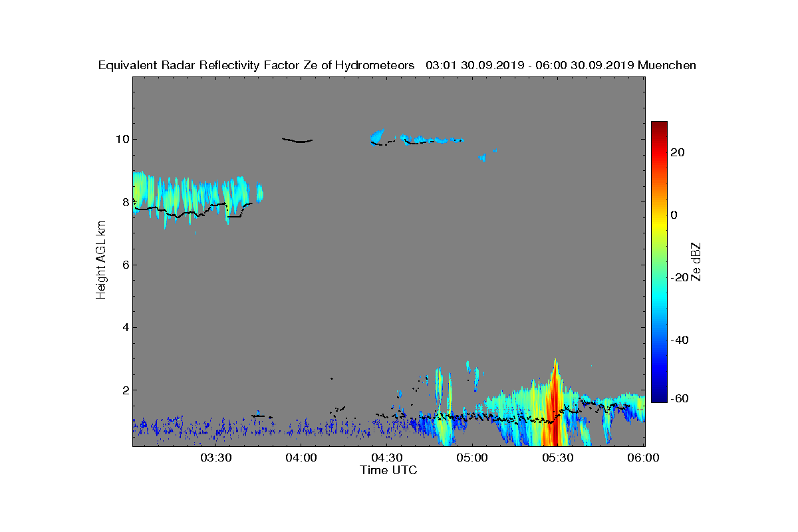Viewport: 798px width, 532px height.
Task: Click the '05:30' time tick label
Action: pos(558,458)
